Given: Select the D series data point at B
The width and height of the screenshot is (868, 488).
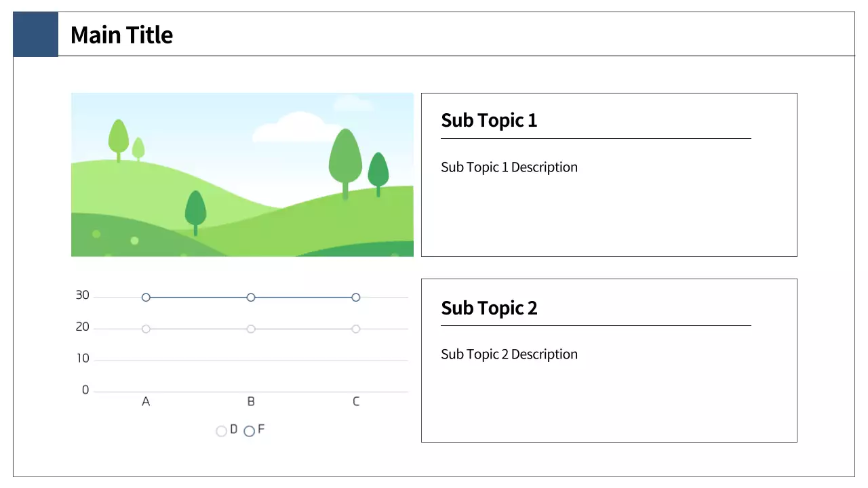Looking at the screenshot, I should point(251,329).
